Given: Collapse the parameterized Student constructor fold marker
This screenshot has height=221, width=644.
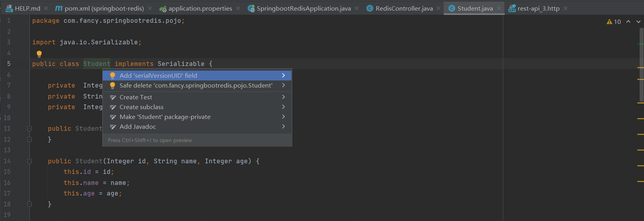Looking at the screenshot, I should pyautogui.click(x=29, y=161).
